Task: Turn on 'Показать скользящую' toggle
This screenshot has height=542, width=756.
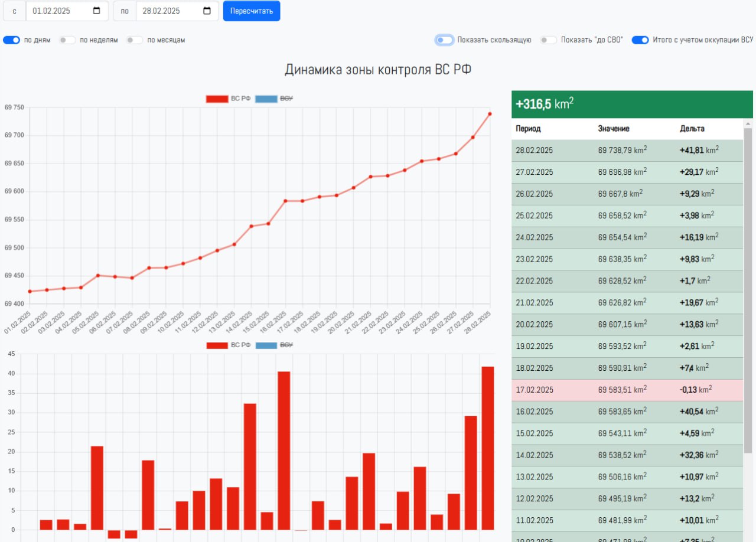Action: coord(445,40)
